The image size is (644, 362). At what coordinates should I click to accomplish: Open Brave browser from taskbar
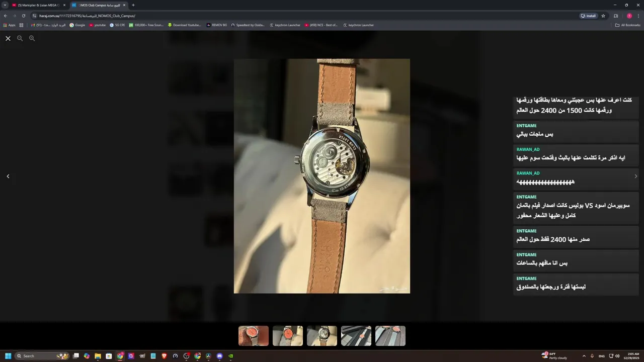[x=164, y=356]
